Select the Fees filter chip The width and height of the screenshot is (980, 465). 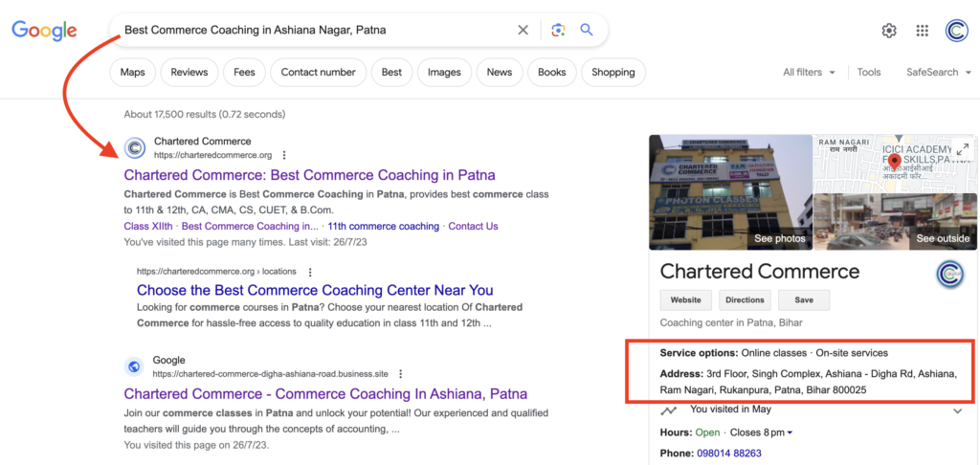click(244, 72)
